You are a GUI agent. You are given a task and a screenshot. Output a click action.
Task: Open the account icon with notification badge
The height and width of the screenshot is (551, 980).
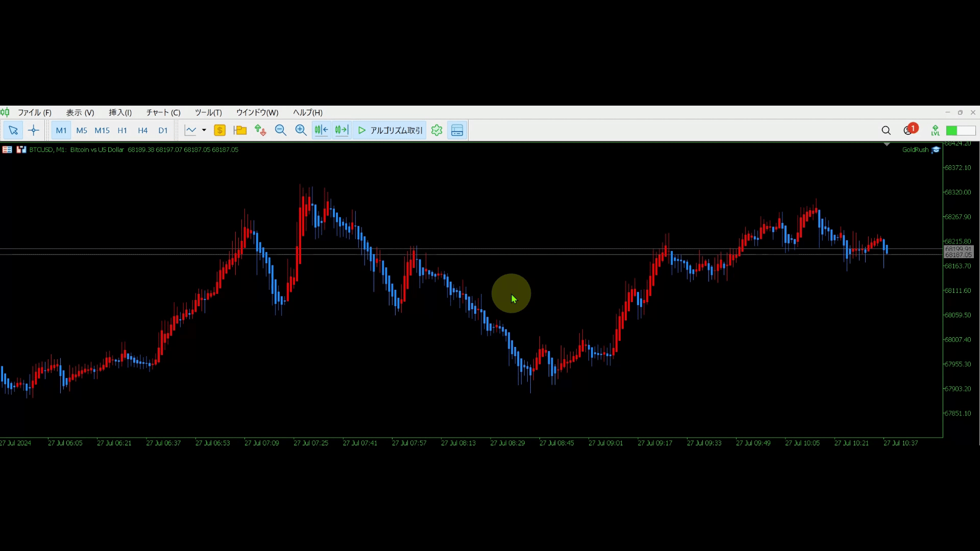(909, 131)
